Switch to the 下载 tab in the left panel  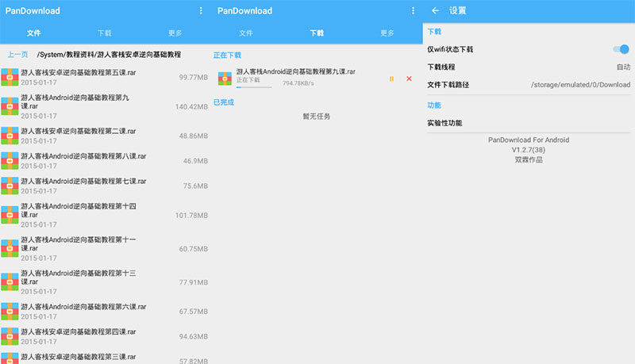click(105, 33)
